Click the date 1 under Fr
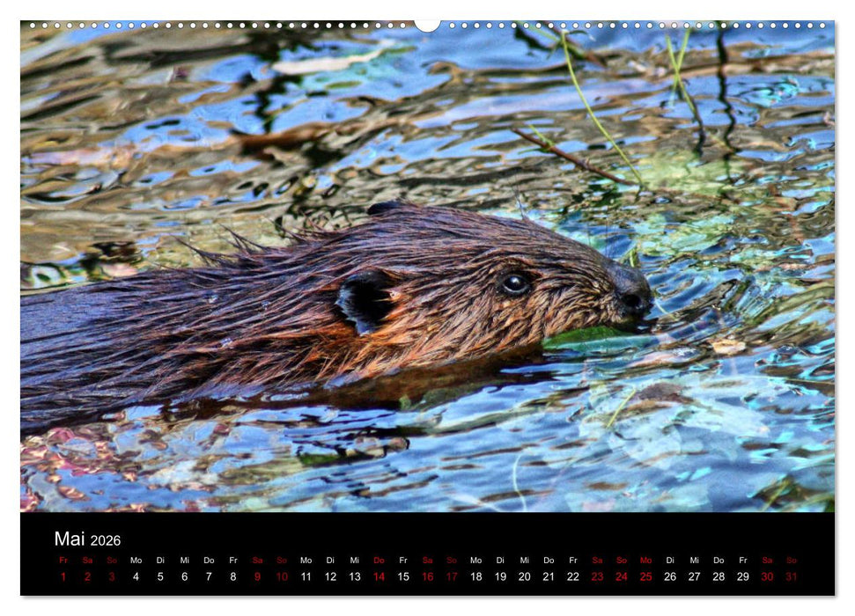Image resolution: width=855 pixels, height=616 pixels. [62, 576]
